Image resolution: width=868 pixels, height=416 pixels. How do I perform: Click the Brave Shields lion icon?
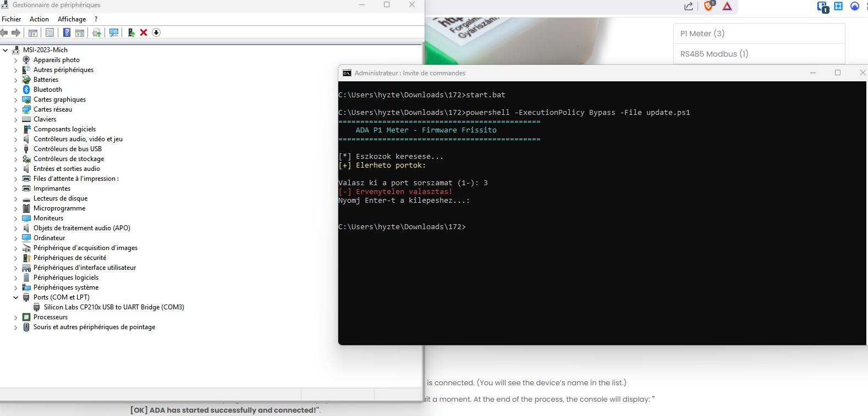pos(708,6)
